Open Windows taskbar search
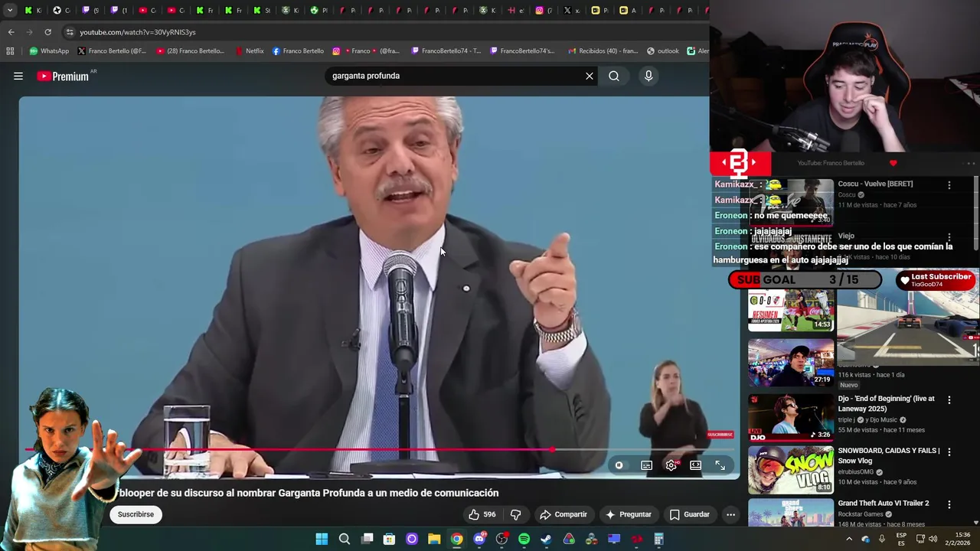The height and width of the screenshot is (551, 980). click(x=345, y=540)
